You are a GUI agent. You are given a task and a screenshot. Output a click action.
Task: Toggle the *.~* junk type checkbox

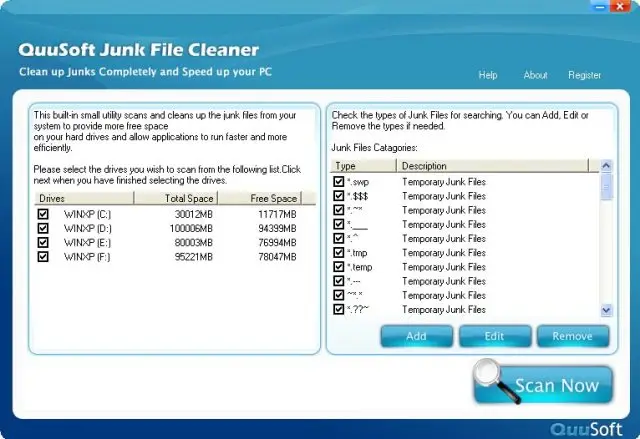(338, 210)
